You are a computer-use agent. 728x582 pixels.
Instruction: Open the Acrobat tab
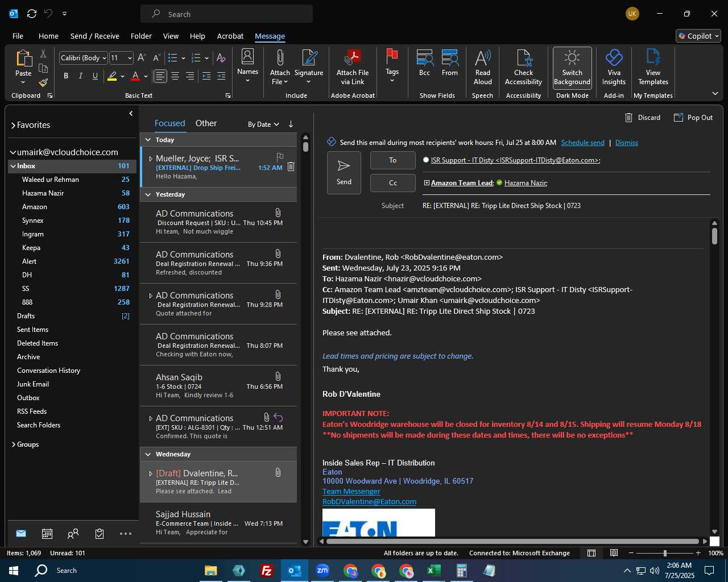[x=230, y=36]
